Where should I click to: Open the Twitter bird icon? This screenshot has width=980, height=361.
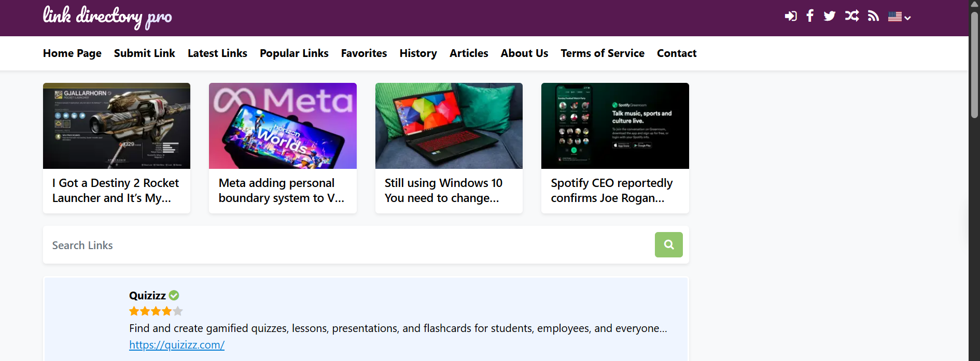coord(830,16)
